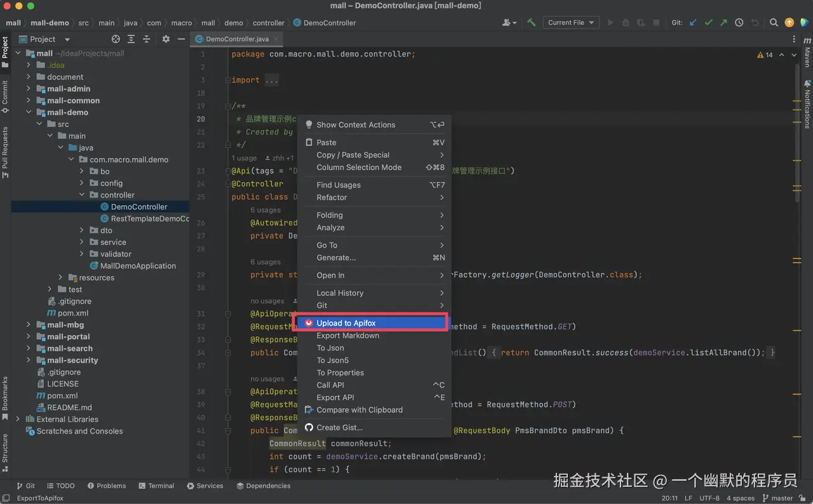The height and width of the screenshot is (504, 813).
Task: Select README.md in project tree
Action: [x=64, y=408]
